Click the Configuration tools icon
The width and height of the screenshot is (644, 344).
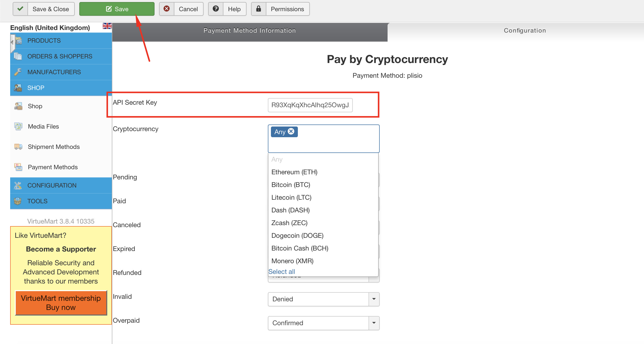pos(18,185)
